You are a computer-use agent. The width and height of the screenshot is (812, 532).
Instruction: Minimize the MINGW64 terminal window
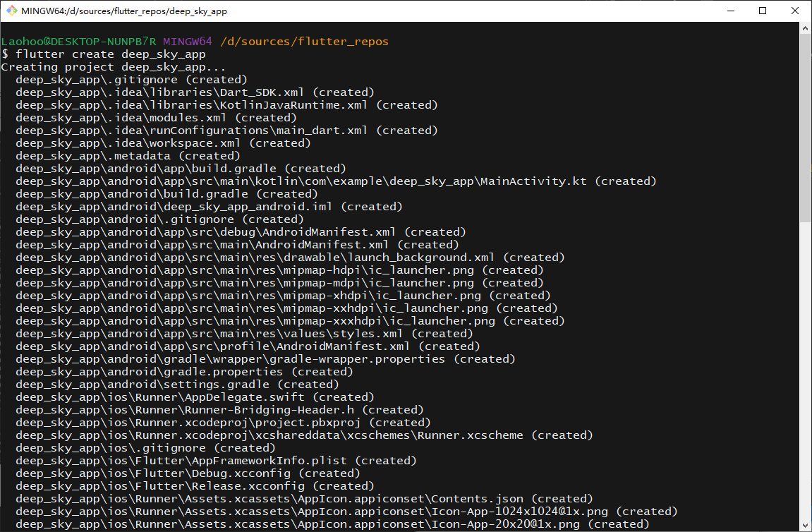tap(731, 11)
